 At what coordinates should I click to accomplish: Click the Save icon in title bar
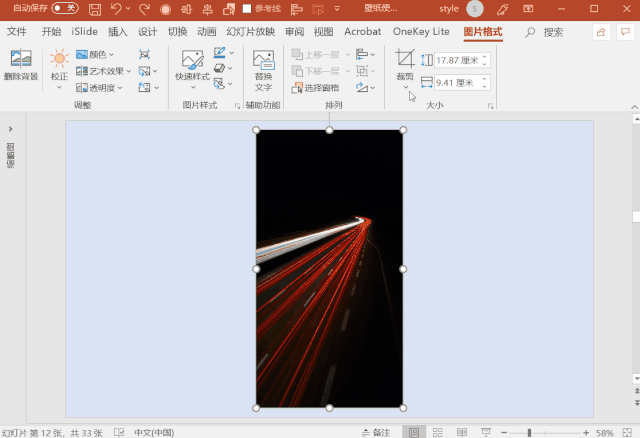tap(95, 9)
